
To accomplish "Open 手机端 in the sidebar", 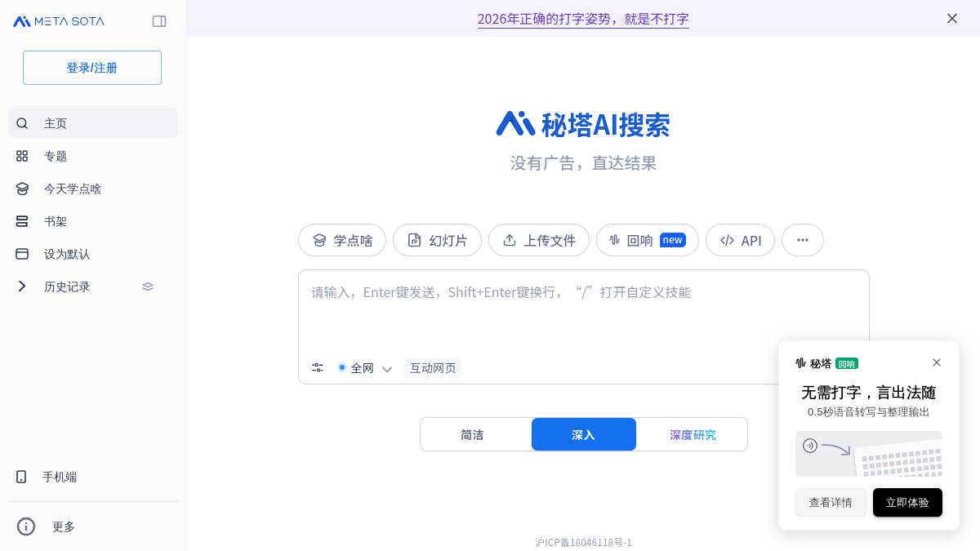I will (x=93, y=477).
